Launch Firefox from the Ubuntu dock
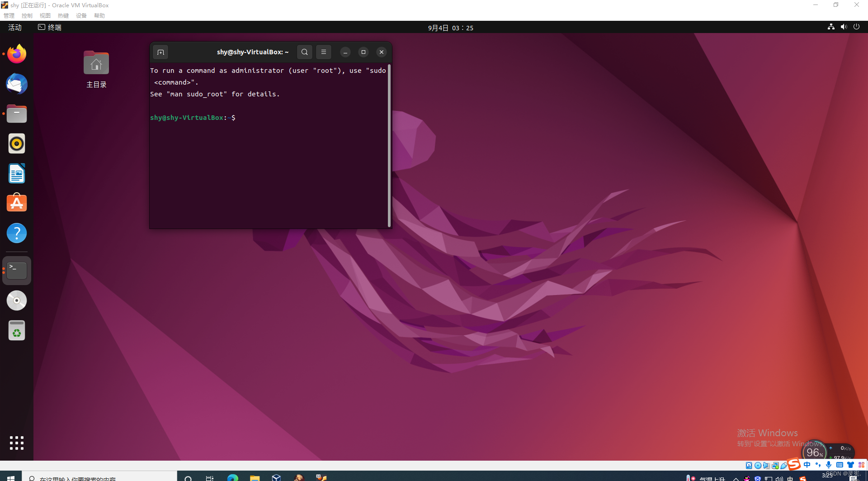 [x=17, y=54]
